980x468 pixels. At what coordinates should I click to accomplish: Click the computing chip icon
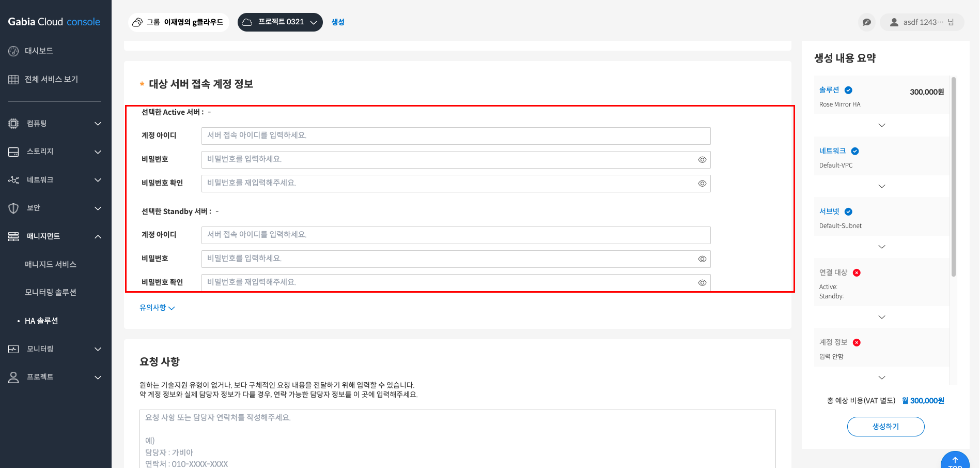pos(13,124)
